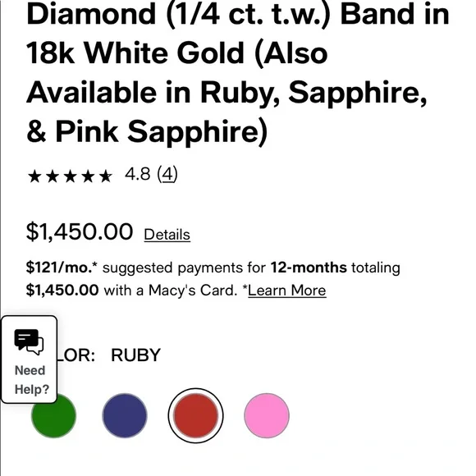Click the 4.8 rating score

[138, 174]
